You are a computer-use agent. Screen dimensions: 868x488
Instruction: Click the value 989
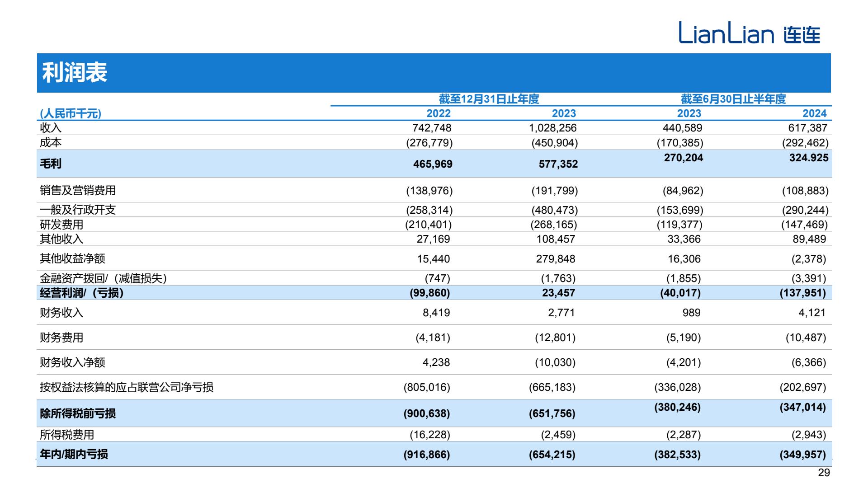pos(691,313)
